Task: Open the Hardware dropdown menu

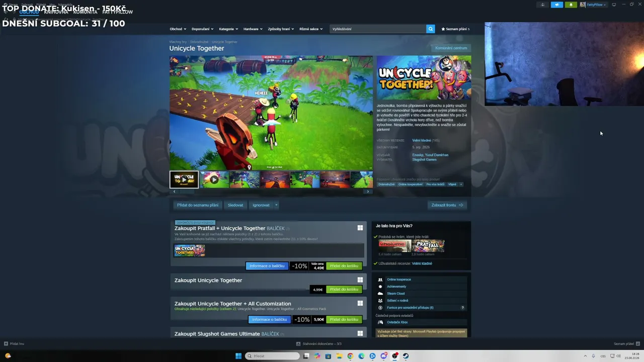Action: tap(253, 29)
